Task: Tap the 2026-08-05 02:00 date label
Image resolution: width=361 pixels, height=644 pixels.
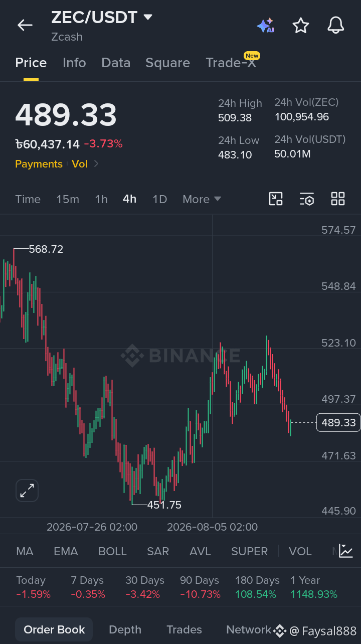Action: [x=212, y=527]
